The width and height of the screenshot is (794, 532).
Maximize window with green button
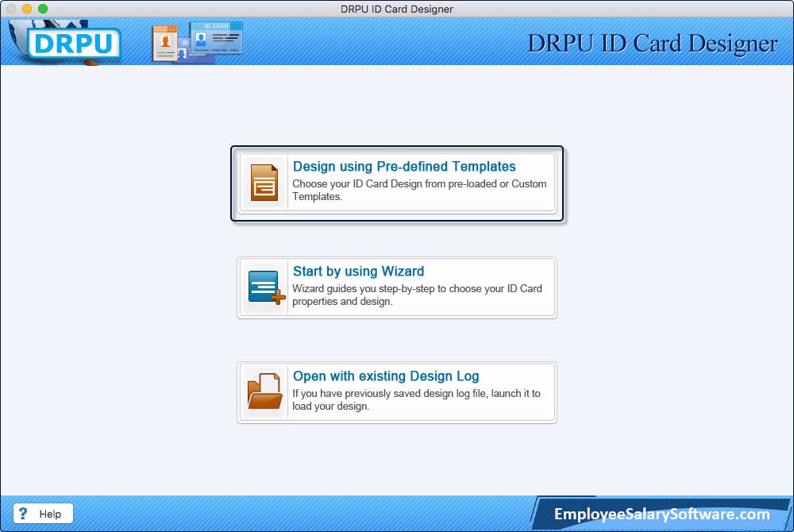43,9
